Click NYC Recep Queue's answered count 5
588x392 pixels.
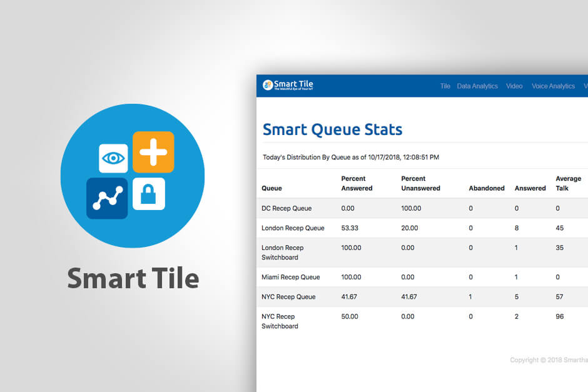point(517,297)
